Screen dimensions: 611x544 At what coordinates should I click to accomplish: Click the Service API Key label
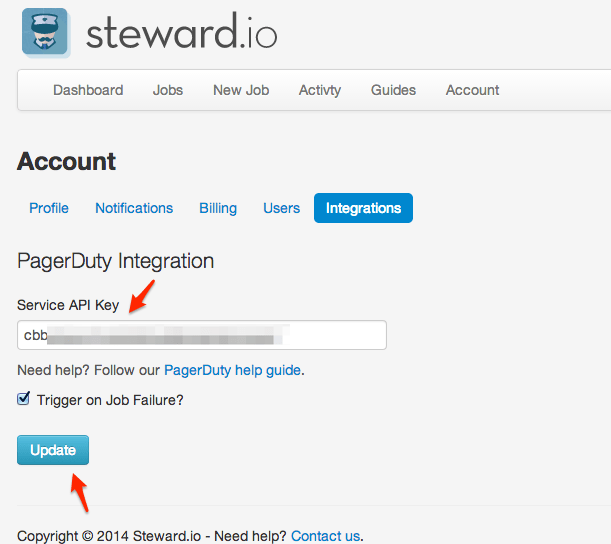click(68, 305)
